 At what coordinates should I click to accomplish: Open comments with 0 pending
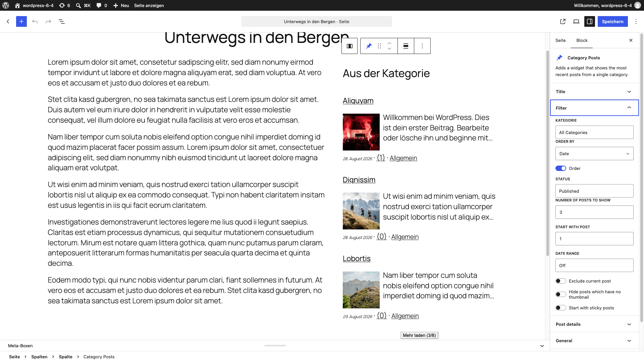pyautogui.click(x=102, y=5)
